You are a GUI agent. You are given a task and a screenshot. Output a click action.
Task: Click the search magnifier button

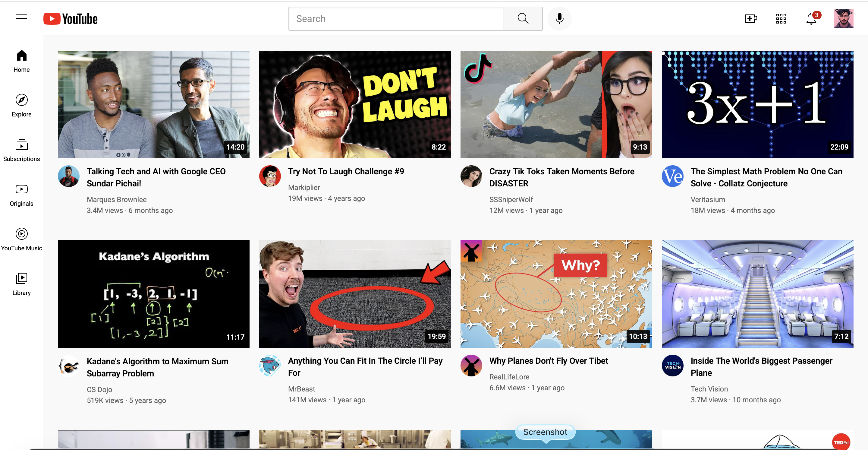523,18
